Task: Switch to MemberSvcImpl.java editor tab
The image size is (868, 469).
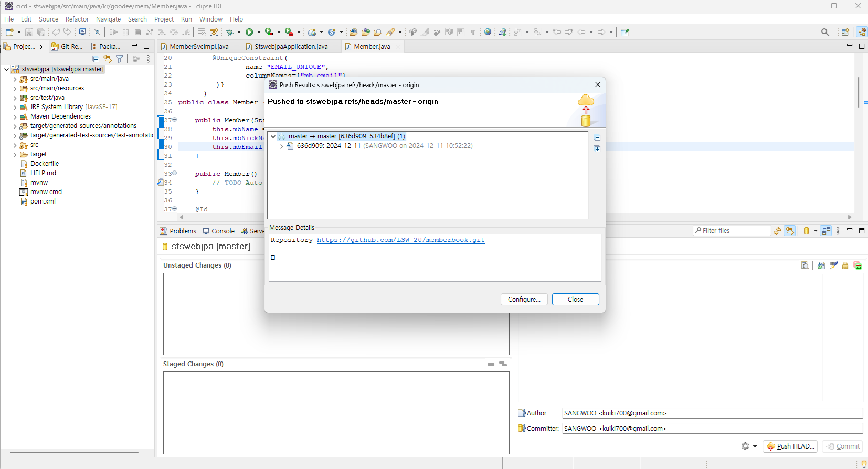Action: (194, 47)
